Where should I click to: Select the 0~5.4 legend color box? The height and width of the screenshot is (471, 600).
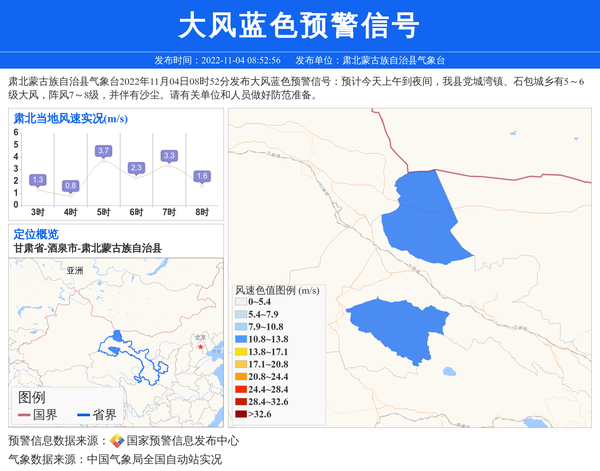(x=240, y=302)
